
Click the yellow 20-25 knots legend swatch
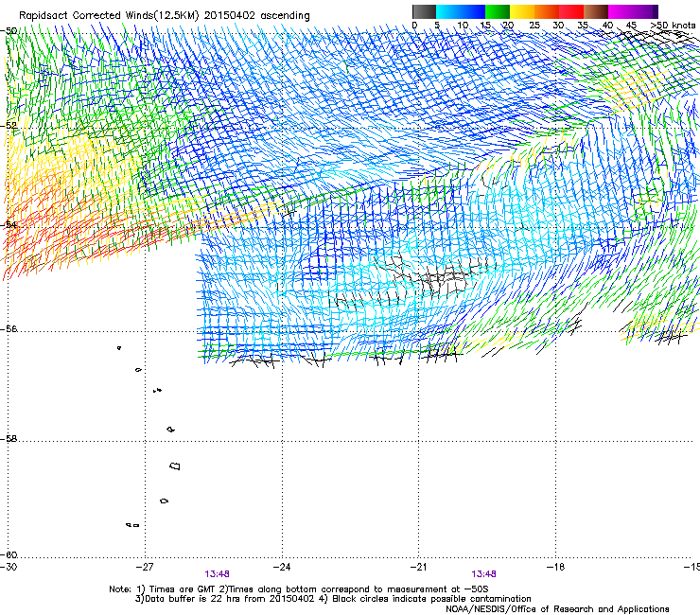522,11
